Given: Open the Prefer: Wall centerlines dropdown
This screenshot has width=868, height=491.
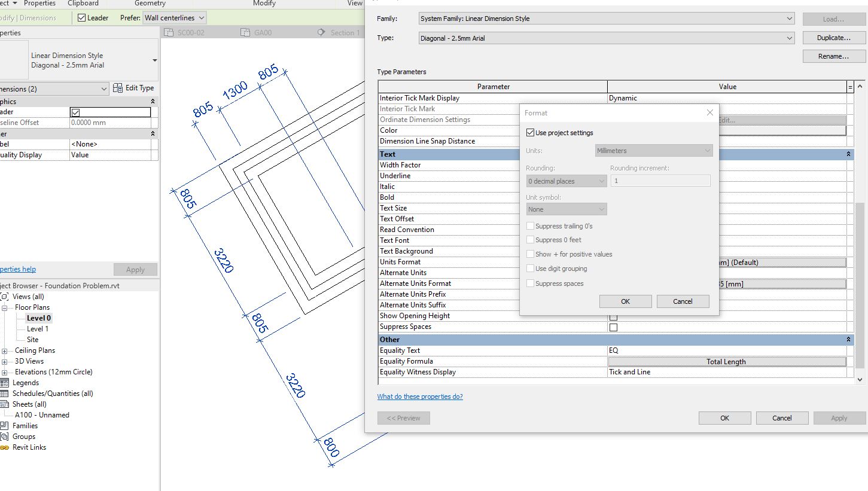Looking at the screenshot, I should [202, 17].
